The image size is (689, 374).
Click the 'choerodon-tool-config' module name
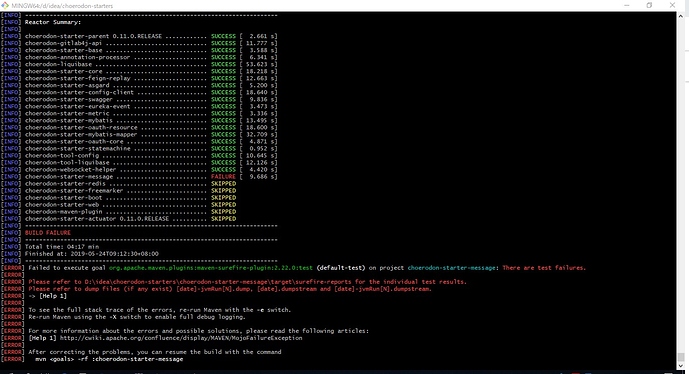coord(62,156)
